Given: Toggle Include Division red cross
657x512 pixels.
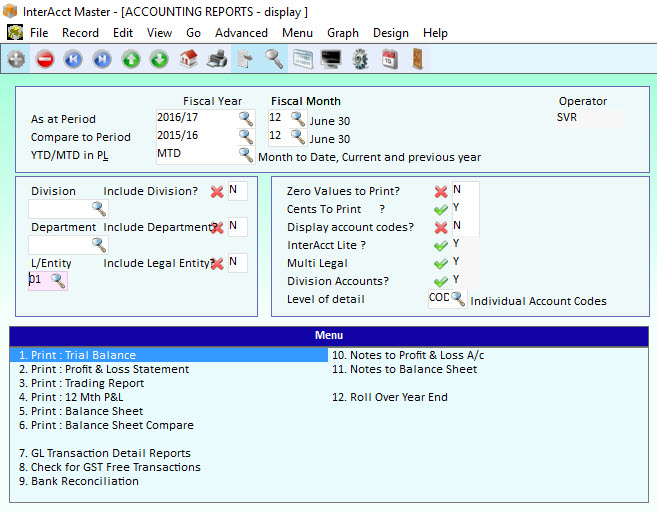Looking at the screenshot, I should tap(217, 191).
